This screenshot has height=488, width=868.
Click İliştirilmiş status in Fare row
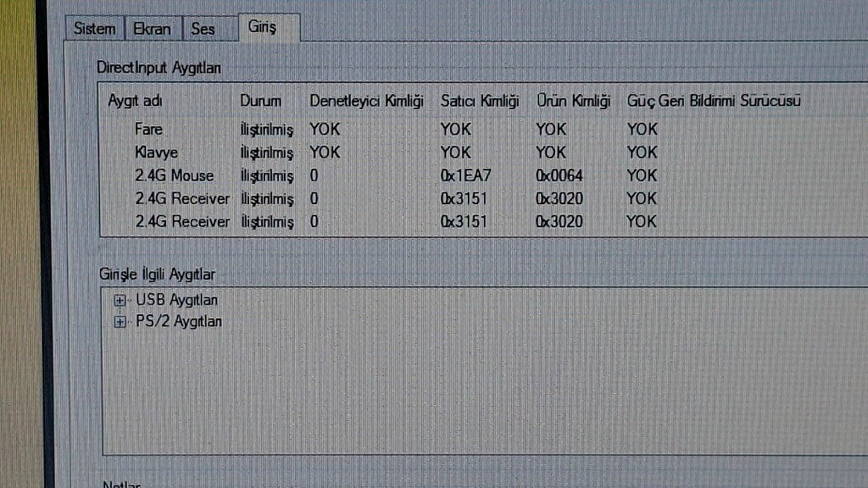click(267, 130)
